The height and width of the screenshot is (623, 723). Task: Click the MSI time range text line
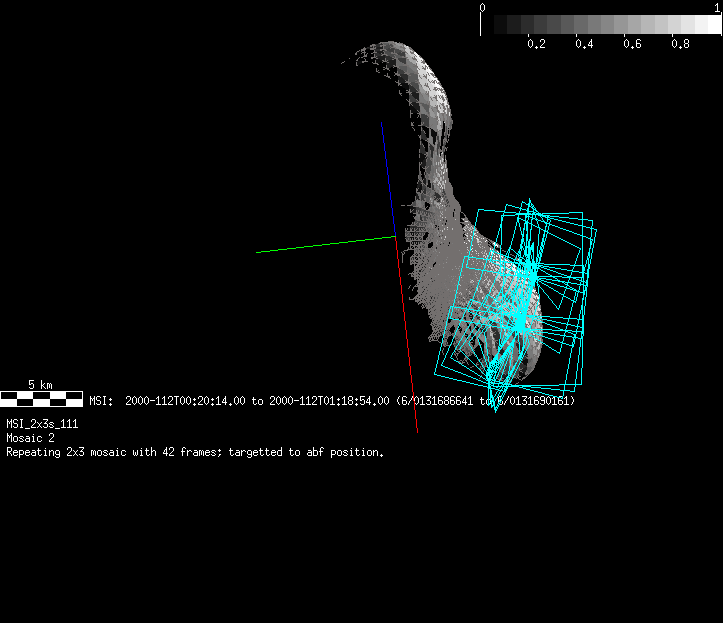tap(332, 401)
